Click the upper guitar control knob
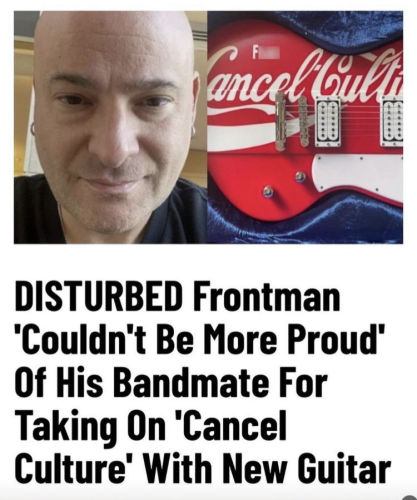Viewport: 417px width, 500px height. coord(299,177)
